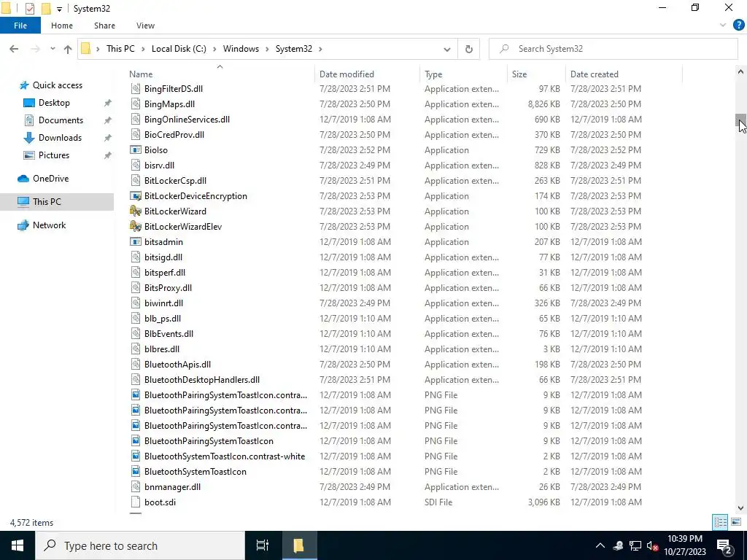Viewport: 747px width, 560px height.
Task: Click the OneDrive cloud icon
Action: click(x=23, y=179)
